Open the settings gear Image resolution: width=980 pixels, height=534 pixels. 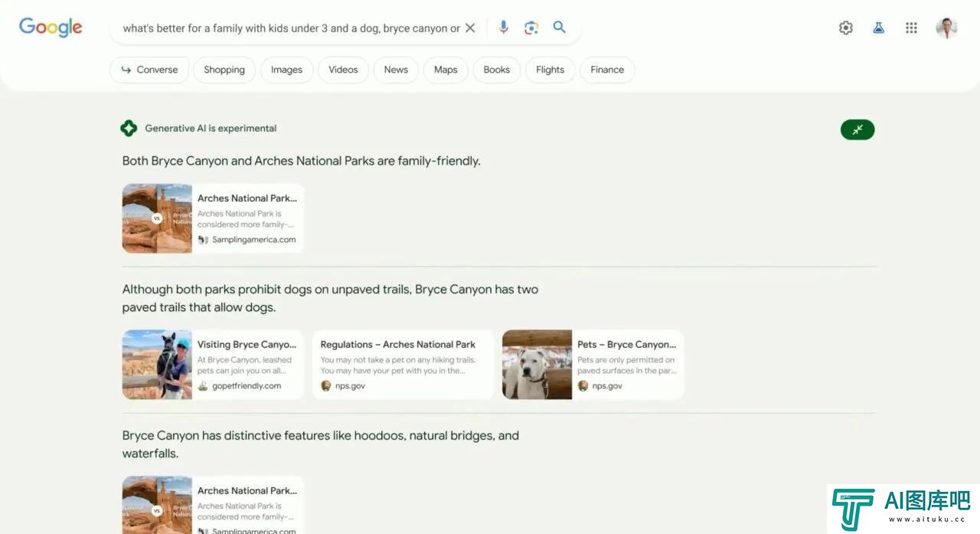click(846, 28)
